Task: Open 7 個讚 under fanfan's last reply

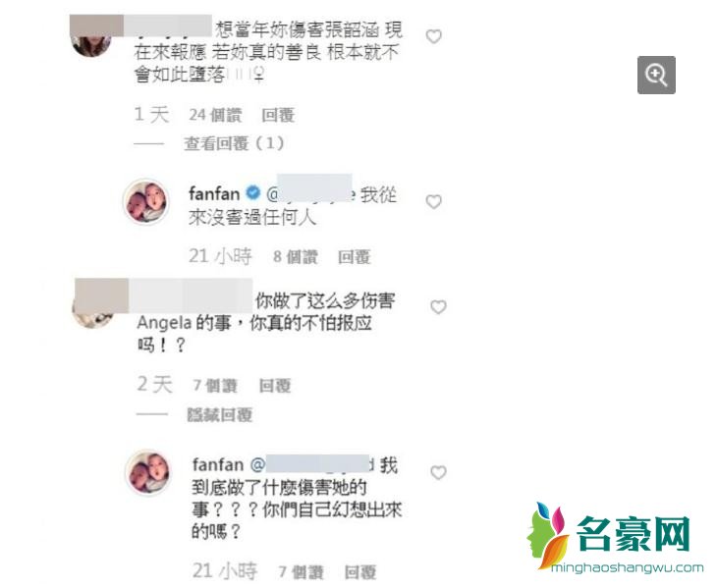Action: 301,572
